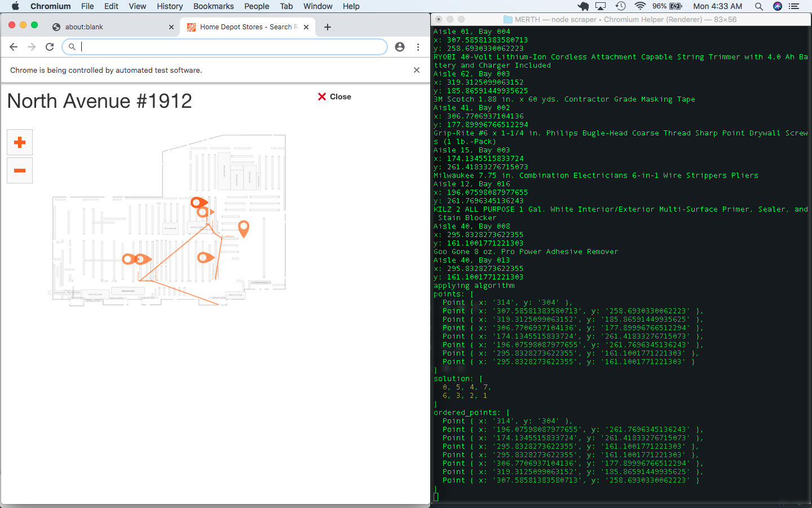Open the Wi-Fi status menu
This screenshot has height=508, width=812.
click(x=640, y=6)
